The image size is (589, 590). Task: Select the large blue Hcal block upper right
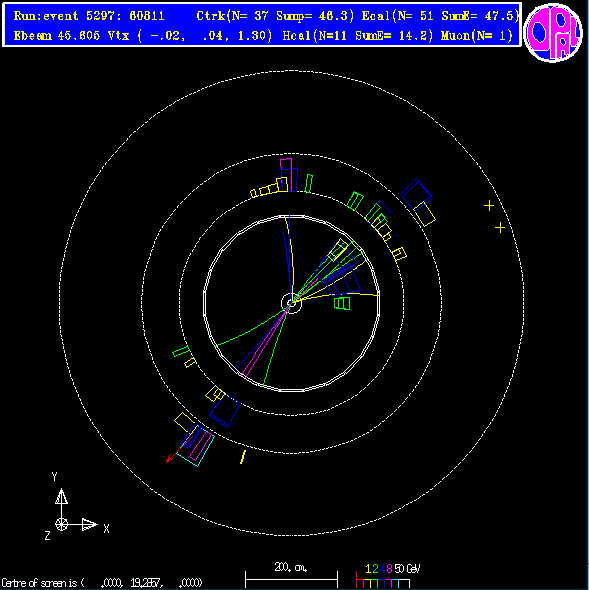pos(416,194)
